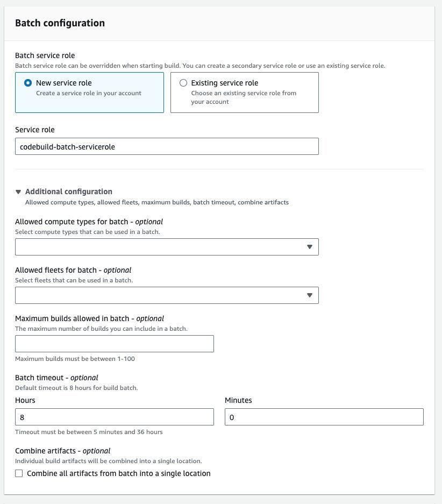Screen dimensions: 442x504
Task: Click the Existing service role card
Action: [245, 92]
